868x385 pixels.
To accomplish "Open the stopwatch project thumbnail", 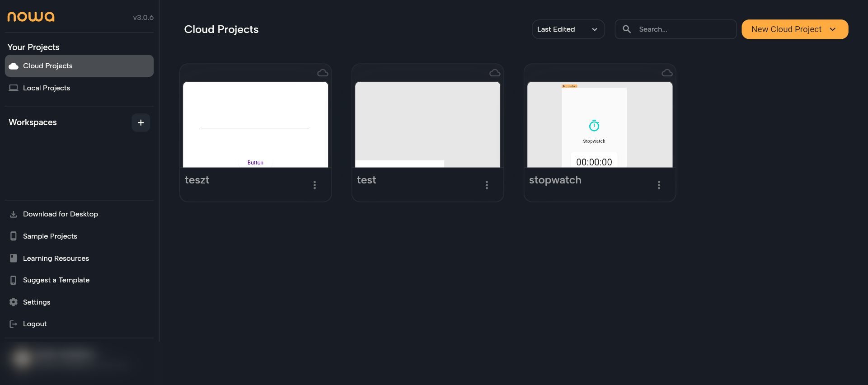I will [x=600, y=125].
